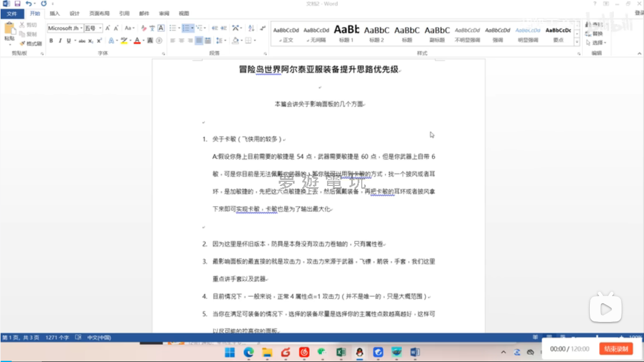Click the 结束录制 (End Recording) button
Screen dimensions: 644x362
pos(616,348)
